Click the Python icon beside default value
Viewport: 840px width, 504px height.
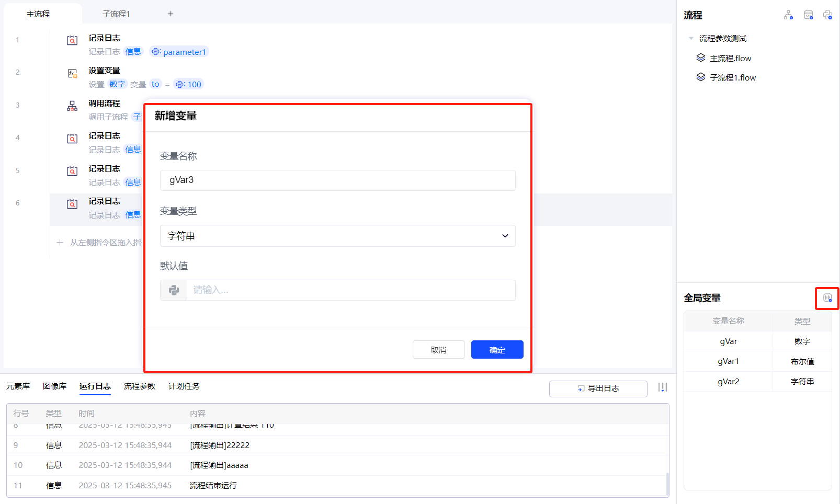[174, 290]
